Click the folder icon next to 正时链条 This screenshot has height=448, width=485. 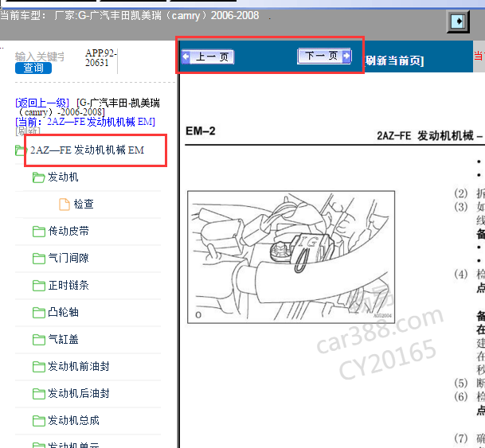(39, 286)
